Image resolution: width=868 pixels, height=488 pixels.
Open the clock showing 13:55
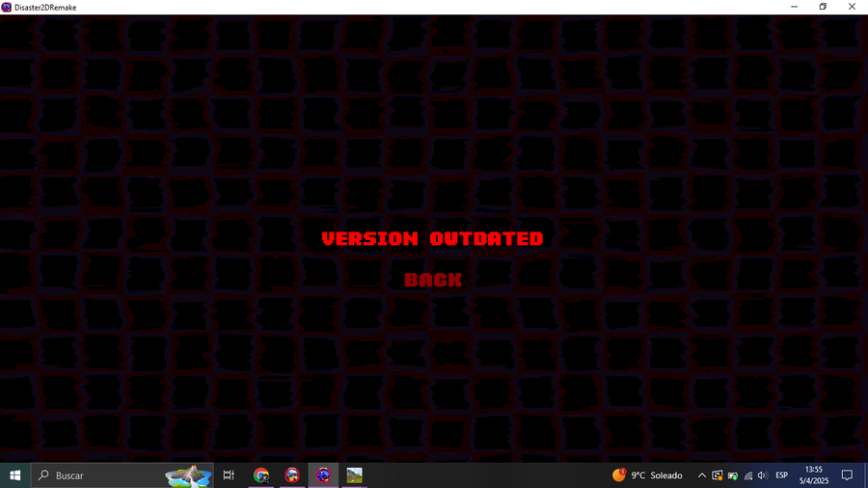(814, 475)
